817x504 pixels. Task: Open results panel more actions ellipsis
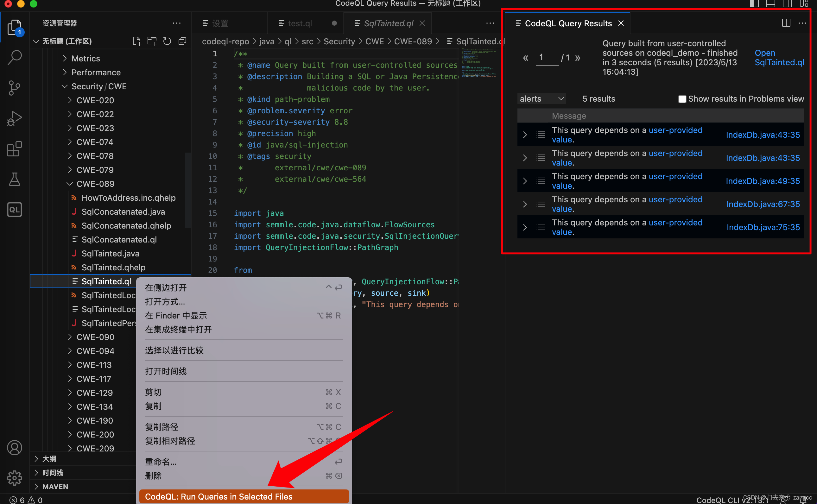point(802,23)
